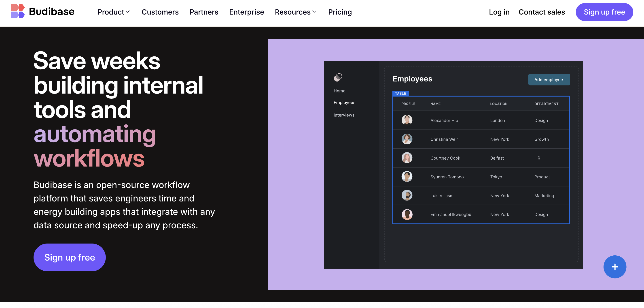This screenshot has height=308, width=644.
Task: Click Alexander Hip's profile avatar
Action: [407, 120]
